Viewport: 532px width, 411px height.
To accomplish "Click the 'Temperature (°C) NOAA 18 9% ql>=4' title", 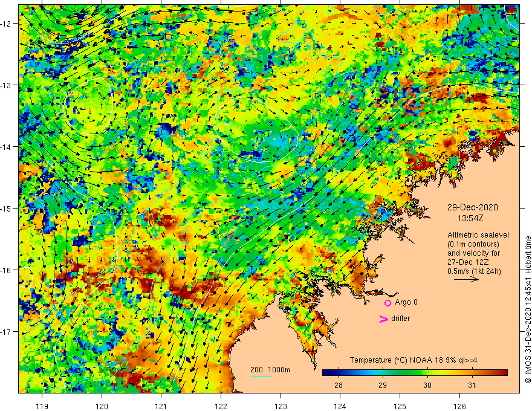I will tap(414, 360).
